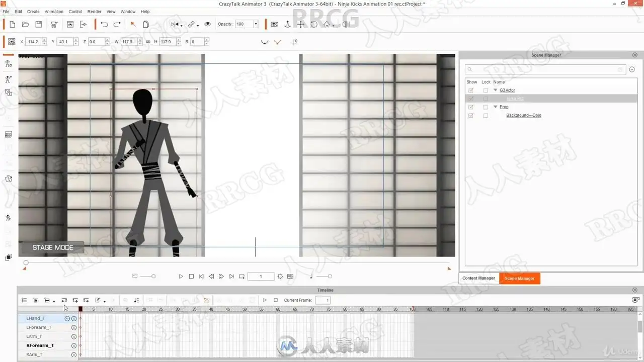
Task: Uncheck Show for Background---Dojo
Action: 471,116
